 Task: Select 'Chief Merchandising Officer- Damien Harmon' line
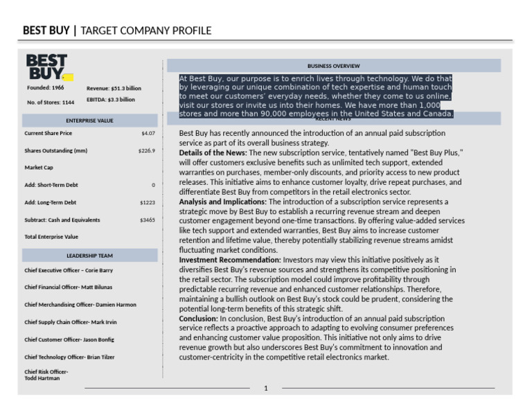click(80, 305)
